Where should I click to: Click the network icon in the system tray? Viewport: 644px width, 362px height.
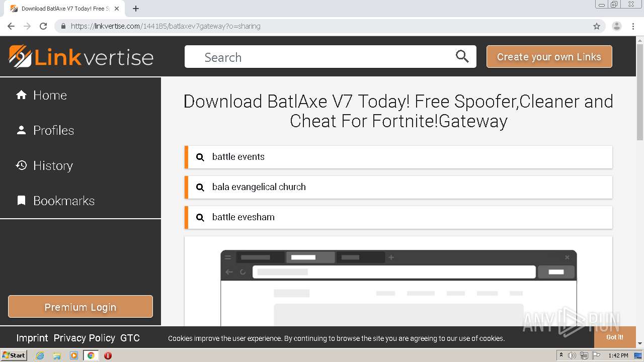[x=584, y=355]
